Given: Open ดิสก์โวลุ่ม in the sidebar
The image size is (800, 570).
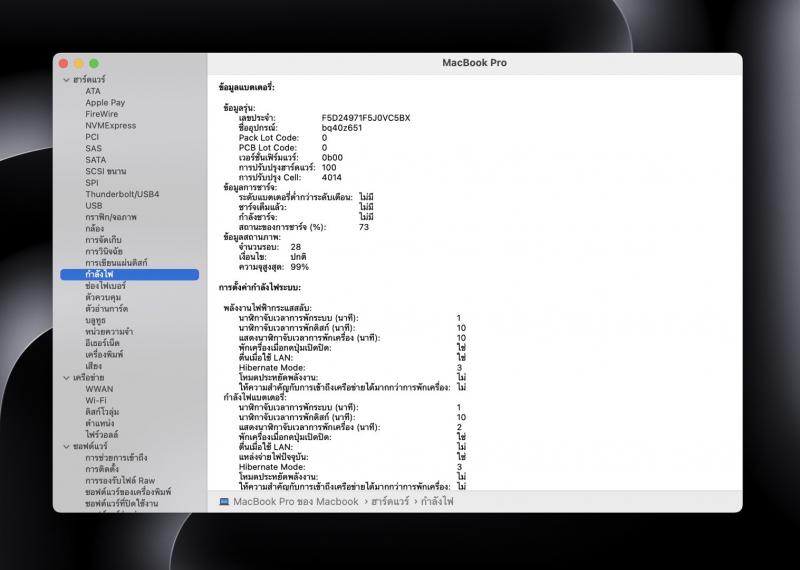Looking at the screenshot, I should coord(102,412).
